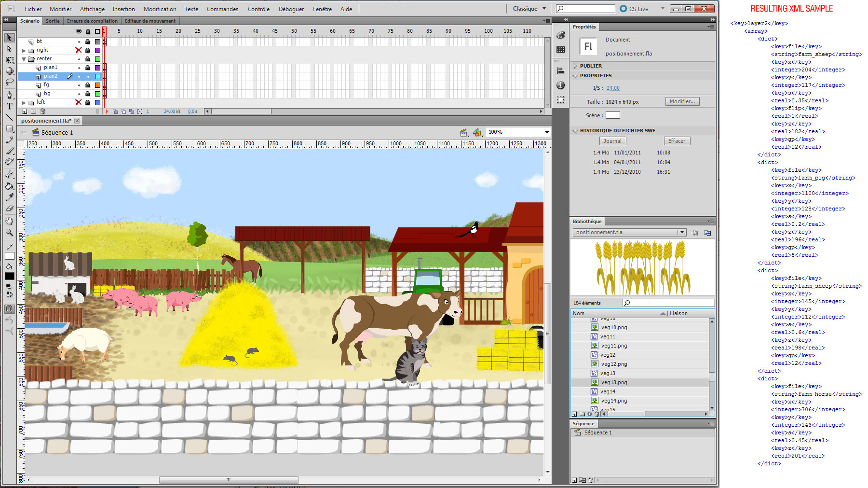868x488 pixels.
Task: Show the hidden 'right' layer folder
Action: (79, 50)
